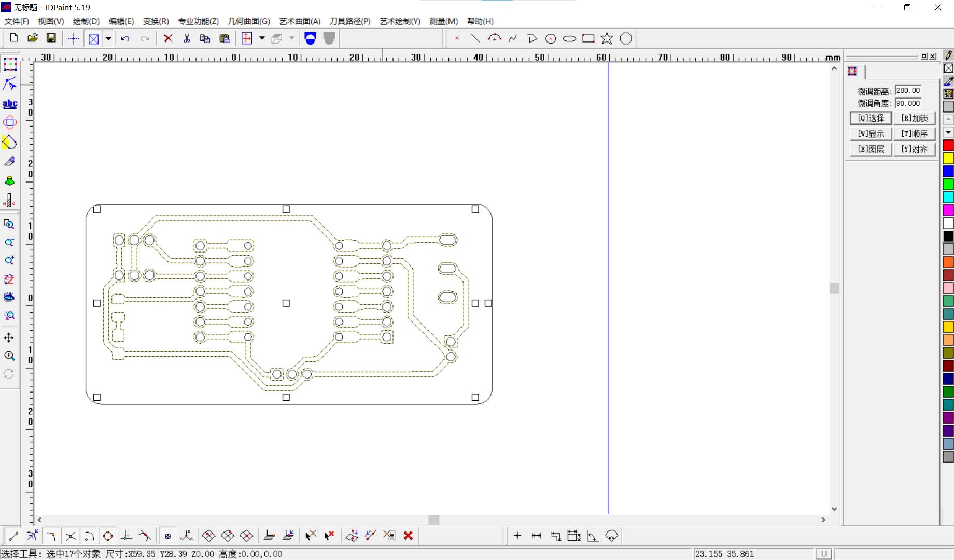Click the Undo arrow icon
This screenshot has width=954, height=560.
coord(125,38)
